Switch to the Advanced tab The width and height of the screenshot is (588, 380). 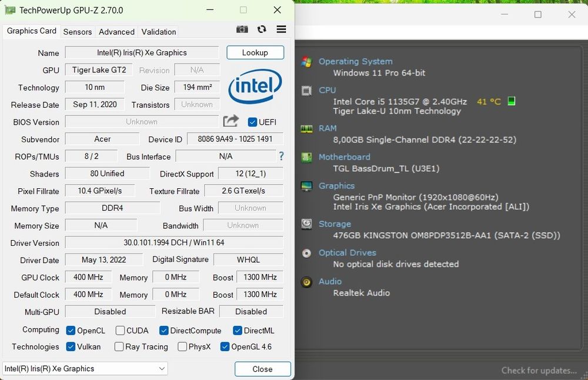116,32
